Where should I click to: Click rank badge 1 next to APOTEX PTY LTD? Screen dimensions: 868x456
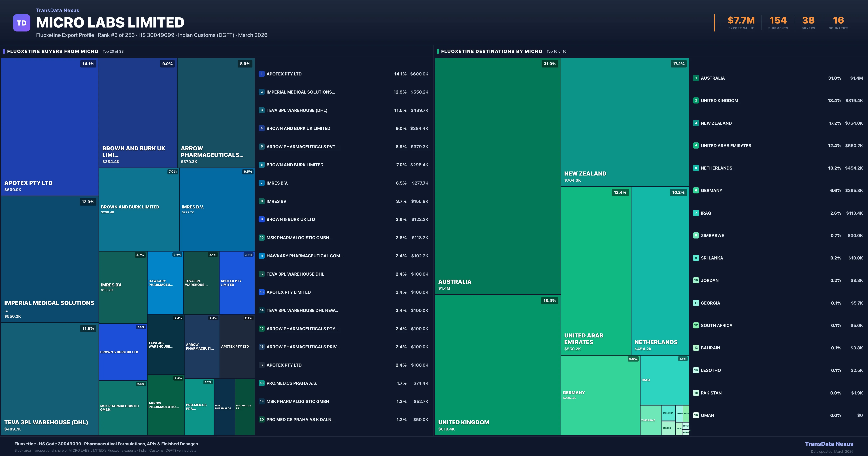tap(261, 74)
